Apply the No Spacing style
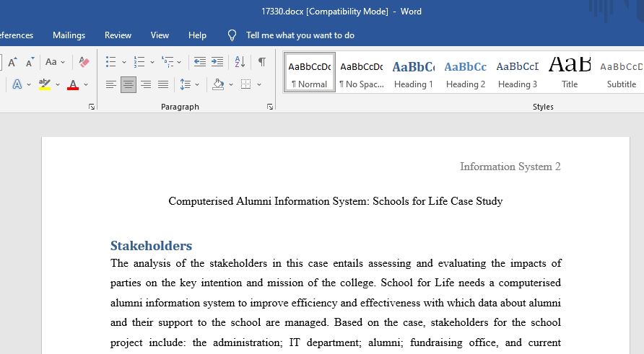This screenshot has height=354, width=644. [x=362, y=72]
